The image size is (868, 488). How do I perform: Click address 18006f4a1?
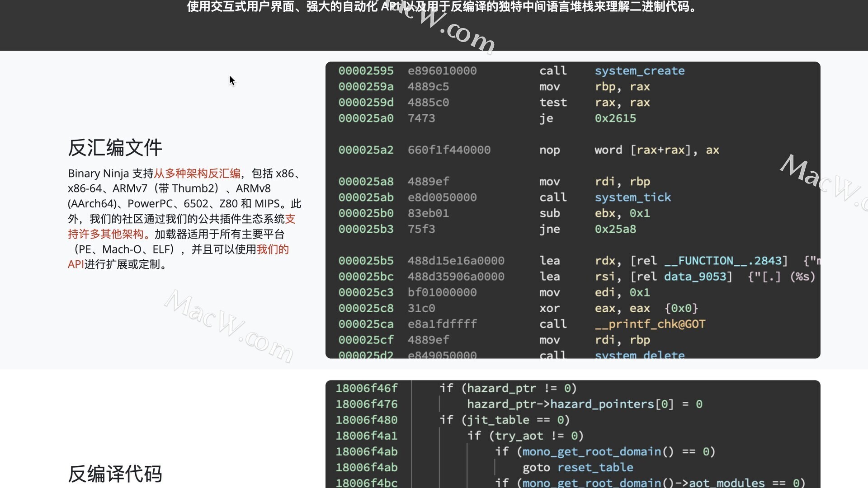(367, 436)
